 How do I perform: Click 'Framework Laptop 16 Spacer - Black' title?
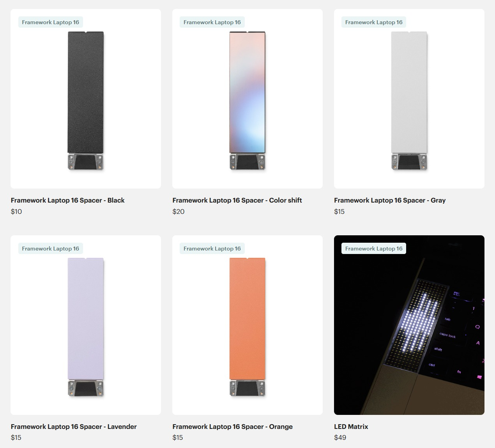click(68, 200)
